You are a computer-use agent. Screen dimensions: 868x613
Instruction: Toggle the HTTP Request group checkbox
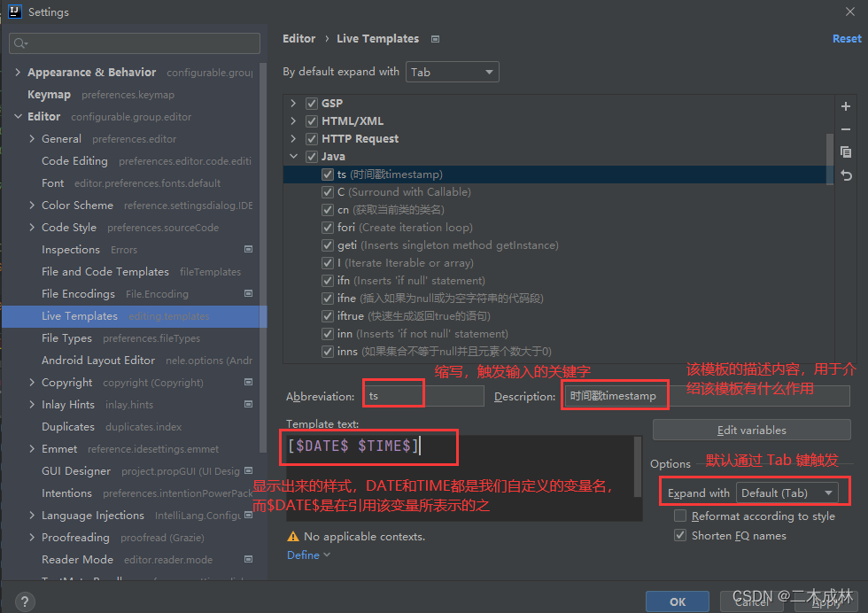[x=312, y=139]
